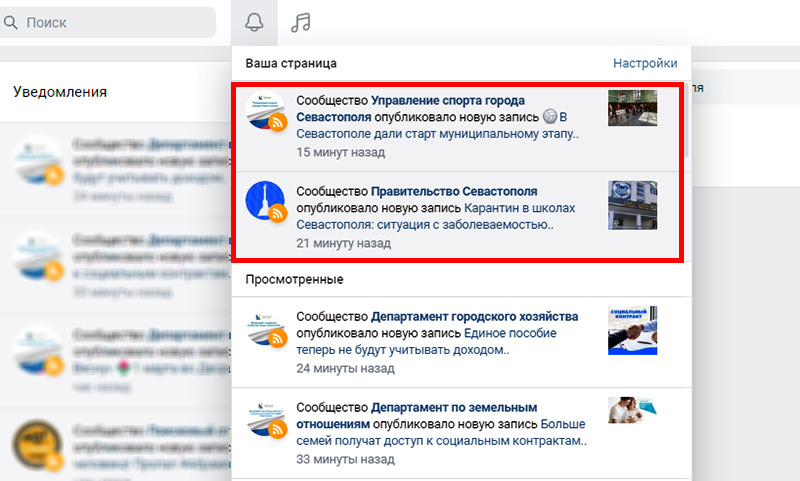800x481 pixels.
Task: Click the Уведомления page heading
Action: [x=60, y=92]
